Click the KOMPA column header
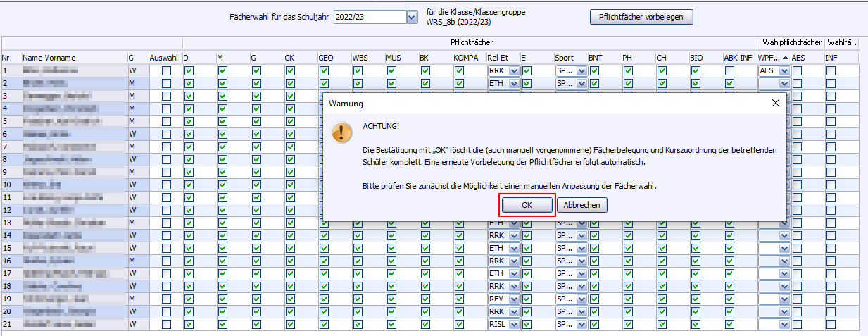This screenshot has width=868, height=336. 467,58
